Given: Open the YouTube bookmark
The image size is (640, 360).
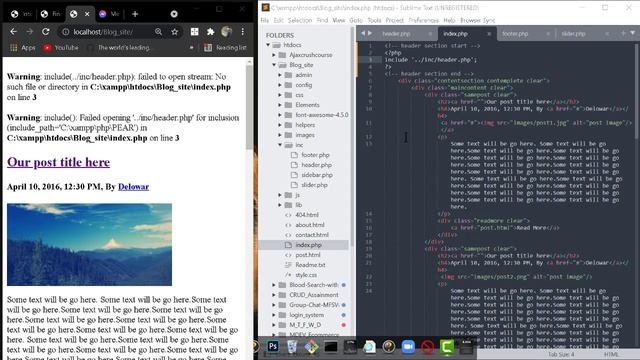Looking at the screenshot, I should pos(61,48).
